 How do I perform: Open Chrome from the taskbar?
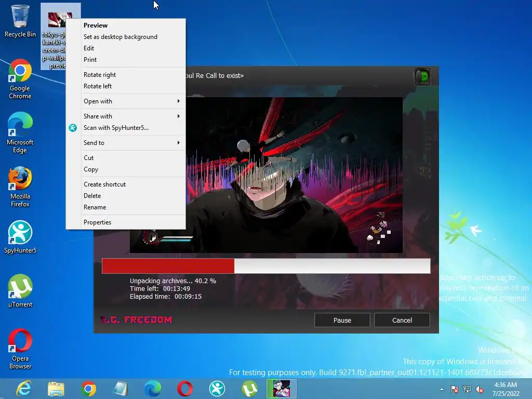(x=88, y=389)
